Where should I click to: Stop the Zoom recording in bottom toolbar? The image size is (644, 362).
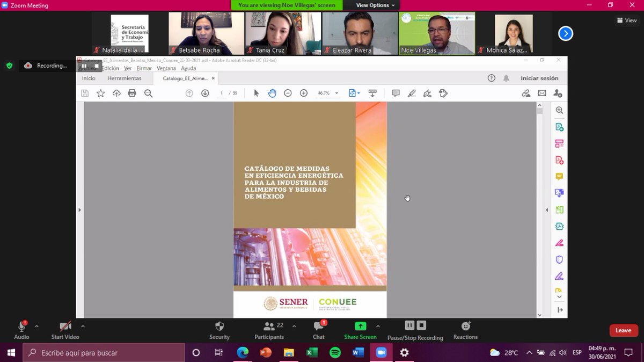422,325
